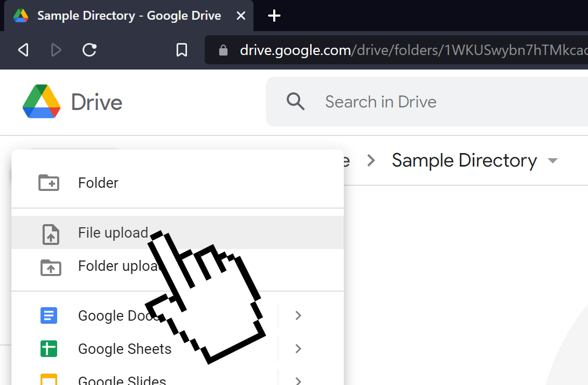The width and height of the screenshot is (588, 385).
Task: Open a new browser tab with the plus icon
Action: pyautogui.click(x=274, y=16)
